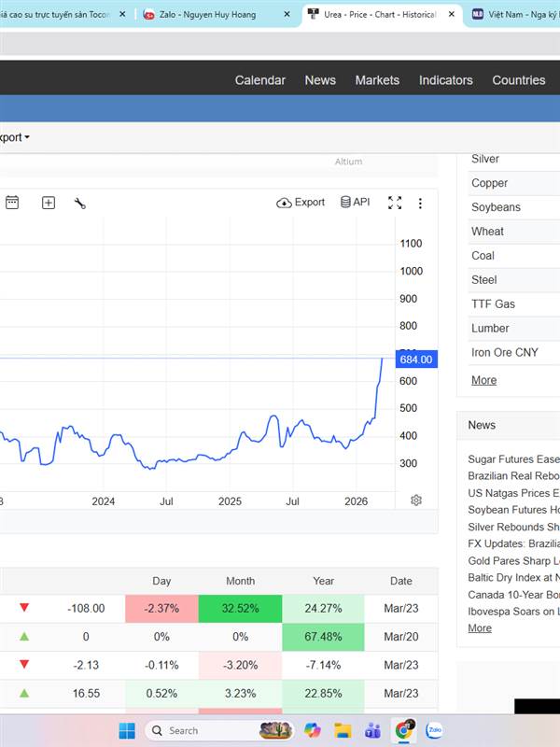Image resolution: width=560 pixels, height=747 pixels.
Task: Launch Microsoft Teams from the taskbar
Action: click(x=372, y=730)
